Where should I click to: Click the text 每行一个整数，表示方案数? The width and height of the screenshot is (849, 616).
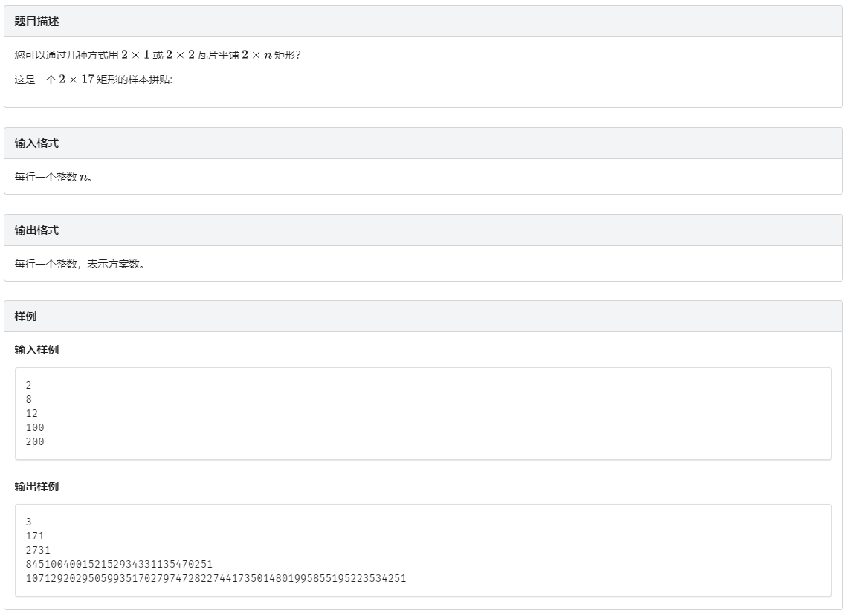click(79, 264)
